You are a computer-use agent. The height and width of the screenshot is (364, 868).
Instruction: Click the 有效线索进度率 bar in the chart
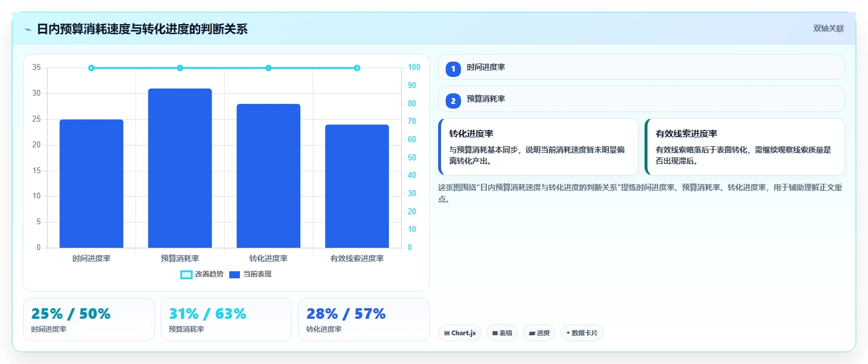click(x=357, y=186)
